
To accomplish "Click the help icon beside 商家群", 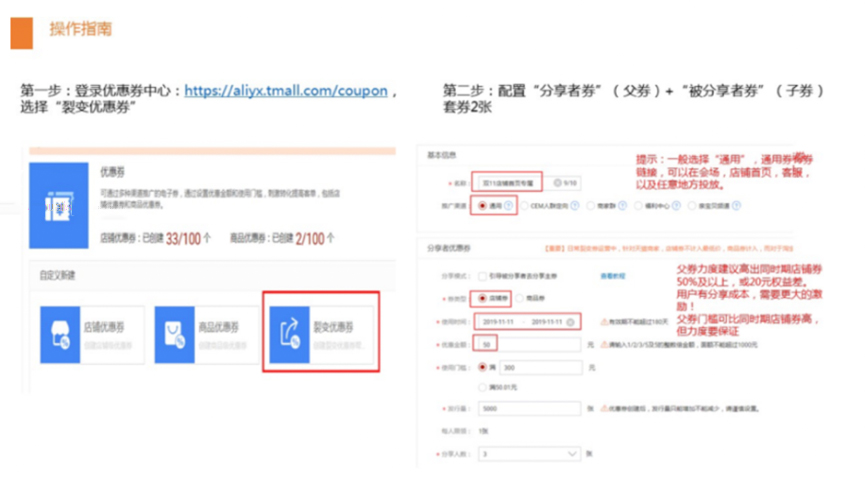I will [622, 205].
